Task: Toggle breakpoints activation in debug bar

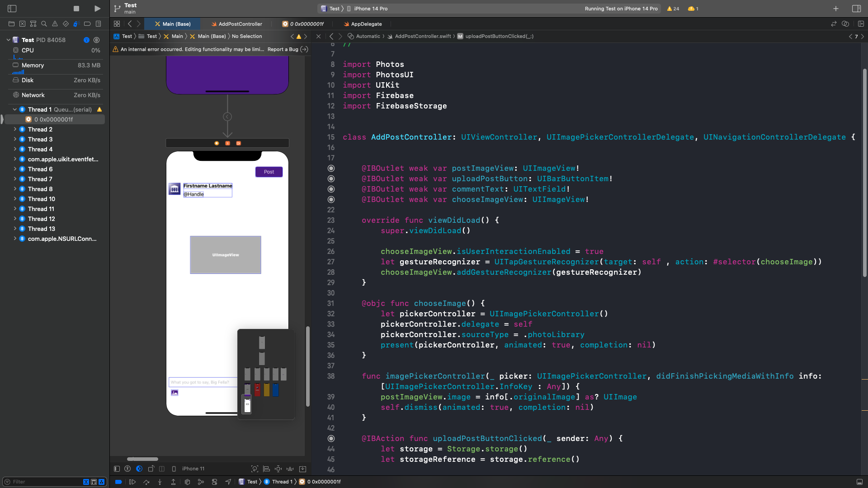Action: coord(118,482)
